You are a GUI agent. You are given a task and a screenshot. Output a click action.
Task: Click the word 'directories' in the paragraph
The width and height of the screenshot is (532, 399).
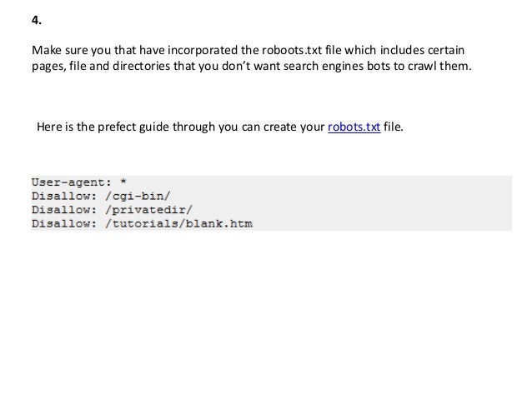point(142,66)
